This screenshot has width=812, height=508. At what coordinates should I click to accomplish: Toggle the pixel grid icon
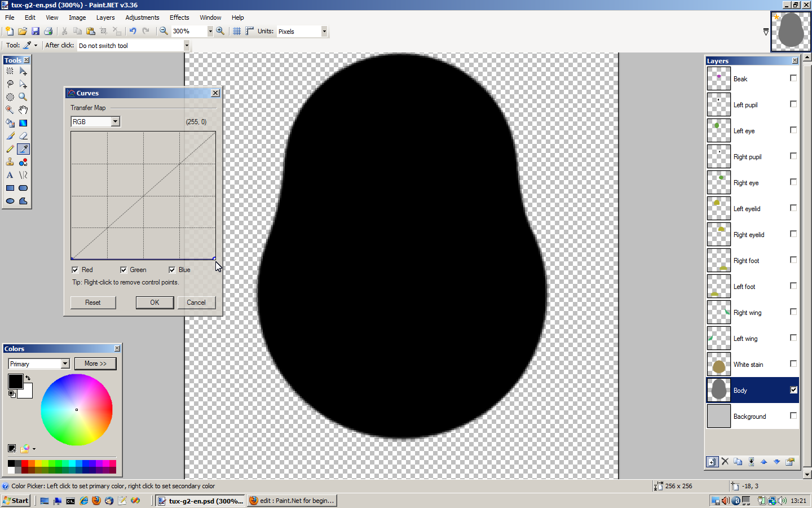[237, 31]
